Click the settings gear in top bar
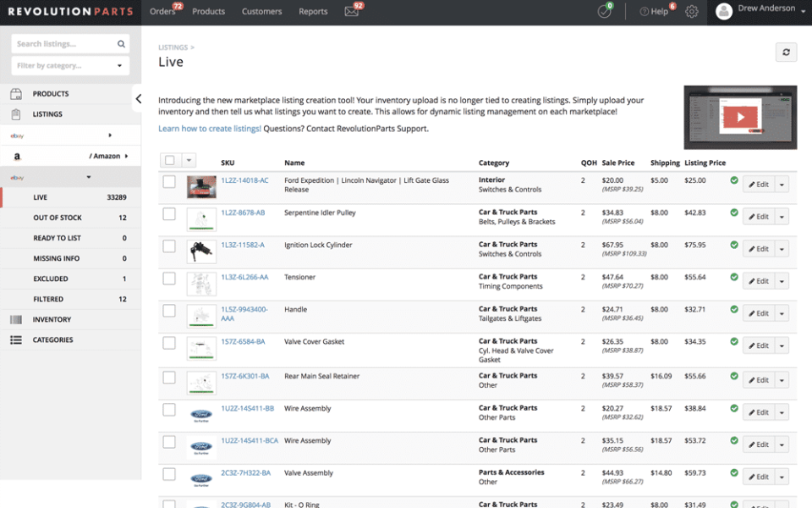Viewport: 812px width, 508px height. [x=691, y=12]
